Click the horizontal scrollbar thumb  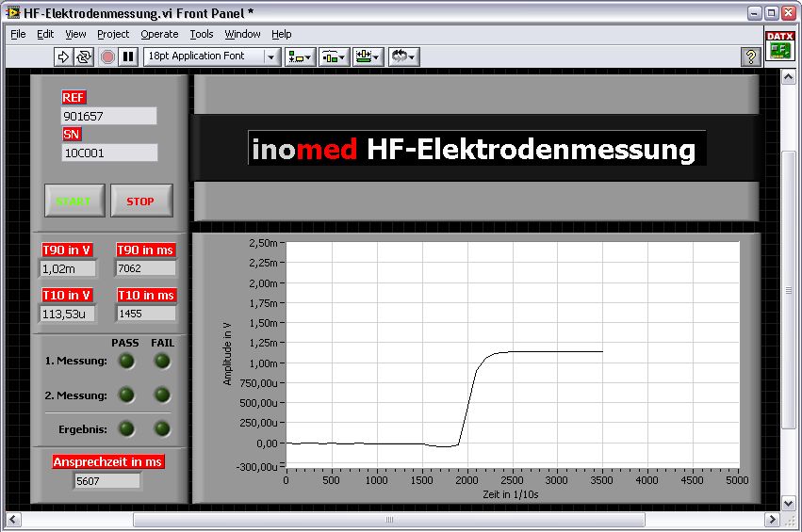389,520
